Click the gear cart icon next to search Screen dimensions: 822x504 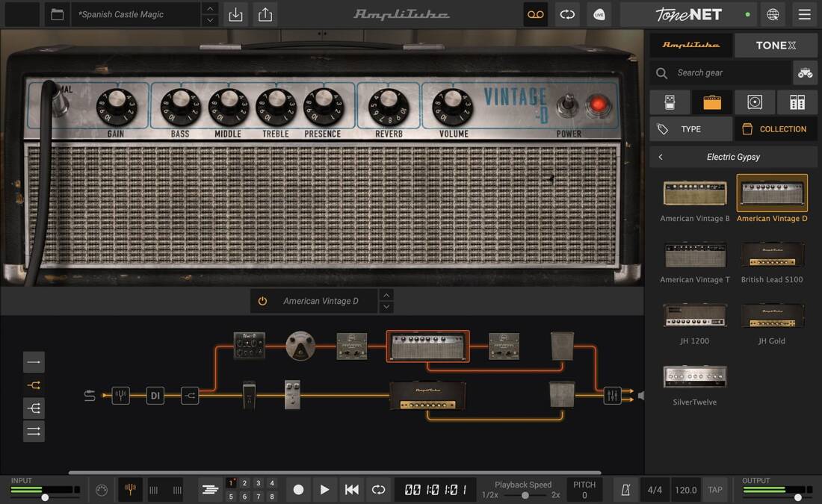click(804, 72)
